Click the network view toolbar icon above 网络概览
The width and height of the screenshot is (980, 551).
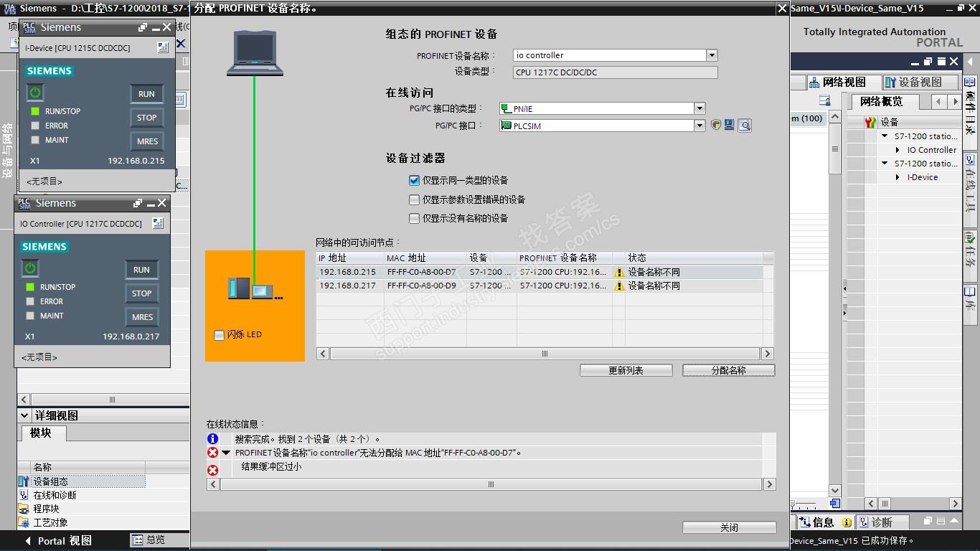(824, 101)
